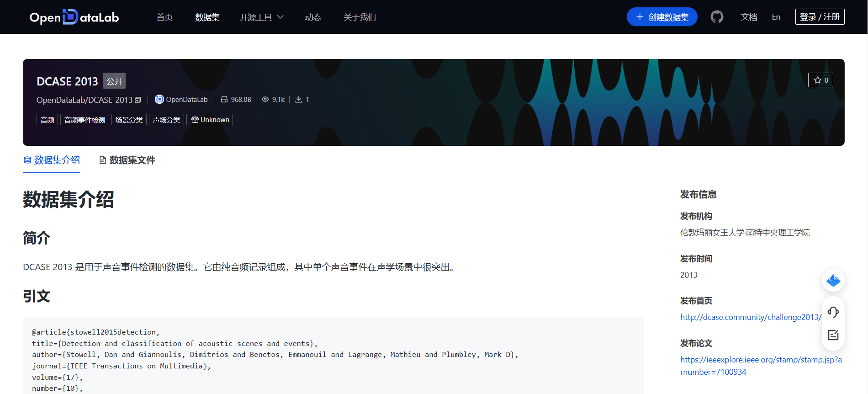
Task: Open the feedback form edit icon
Action: tap(833, 335)
